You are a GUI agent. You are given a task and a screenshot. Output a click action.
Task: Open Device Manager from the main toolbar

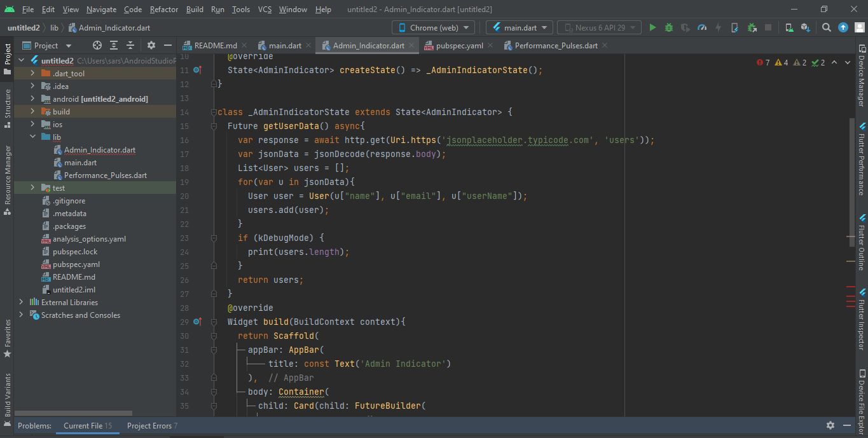pyautogui.click(x=789, y=27)
